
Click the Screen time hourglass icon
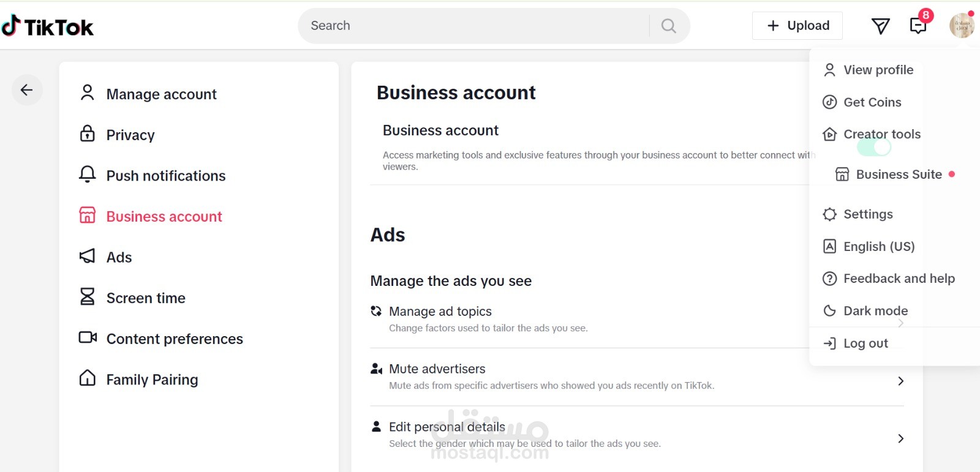tap(88, 298)
